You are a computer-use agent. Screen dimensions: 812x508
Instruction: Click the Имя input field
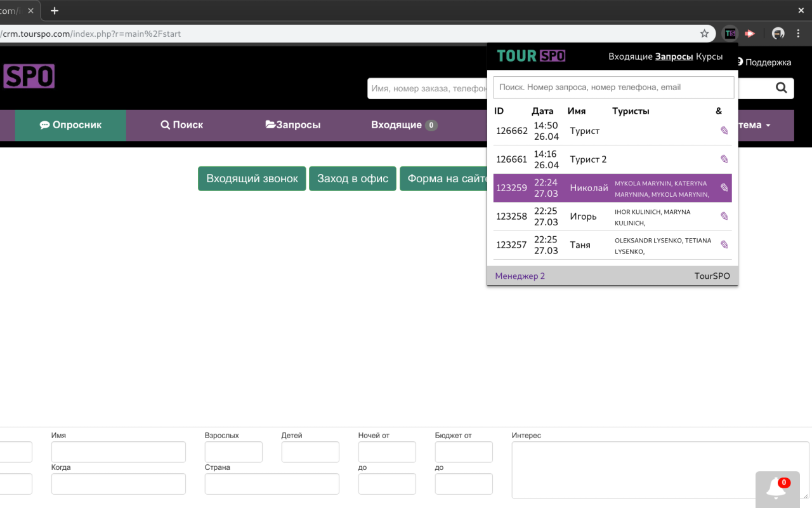(119, 452)
